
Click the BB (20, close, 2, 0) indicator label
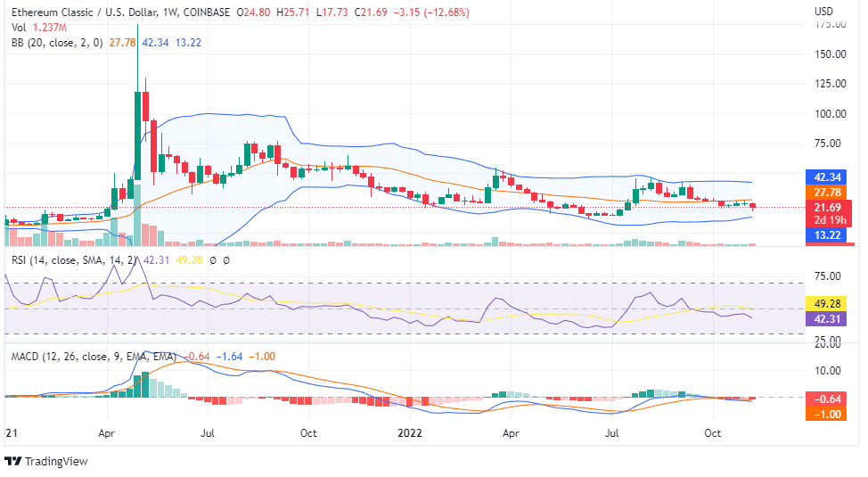57,43
